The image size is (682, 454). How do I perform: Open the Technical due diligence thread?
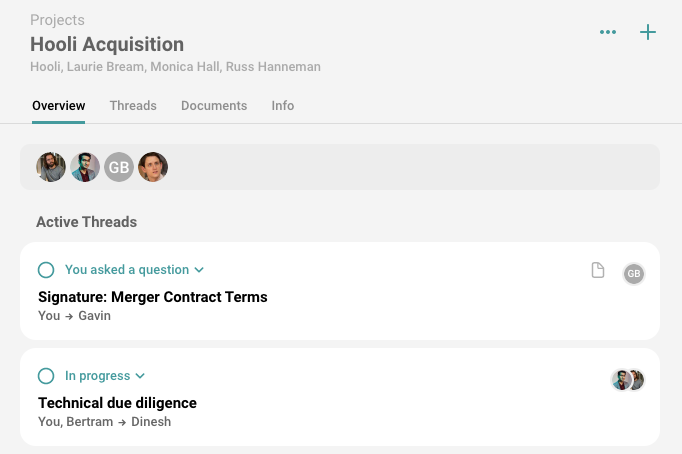pos(117,403)
